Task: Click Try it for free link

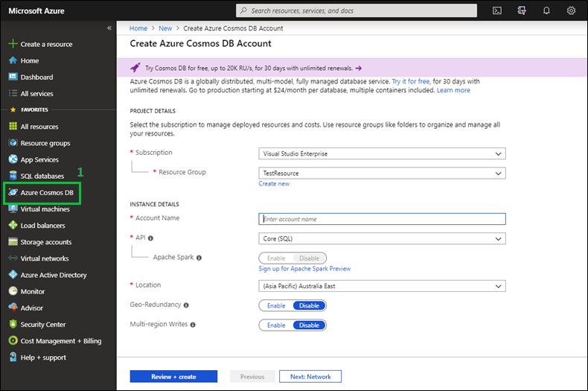Action: (x=411, y=81)
